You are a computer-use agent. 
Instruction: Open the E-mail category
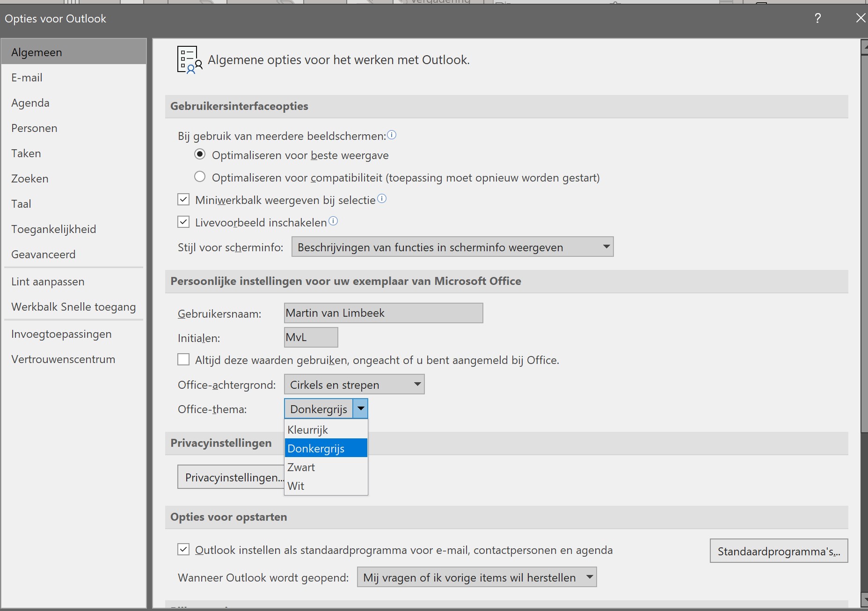coord(74,77)
